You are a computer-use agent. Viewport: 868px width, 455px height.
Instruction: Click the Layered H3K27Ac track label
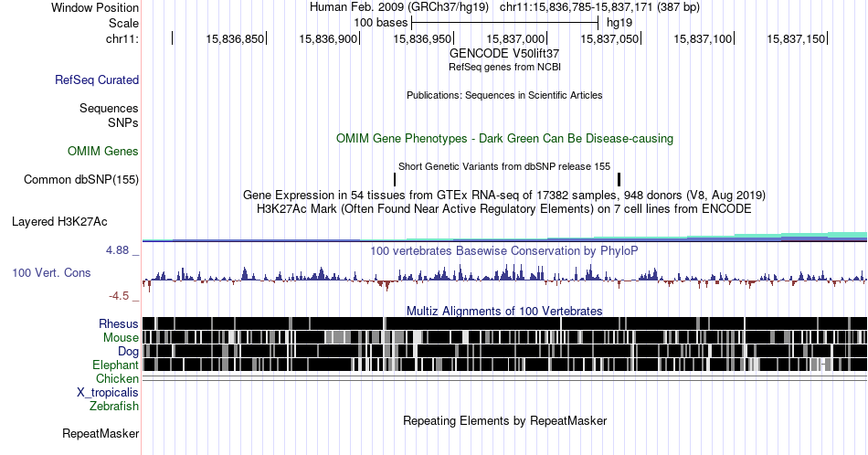[59, 221]
